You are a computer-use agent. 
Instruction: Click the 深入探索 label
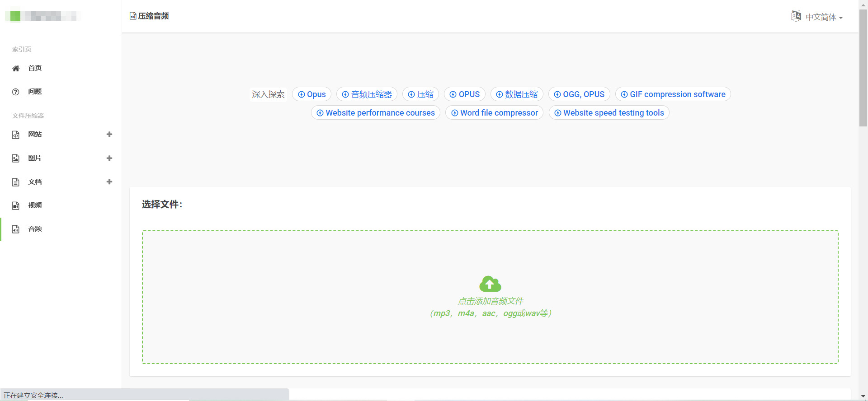click(268, 94)
